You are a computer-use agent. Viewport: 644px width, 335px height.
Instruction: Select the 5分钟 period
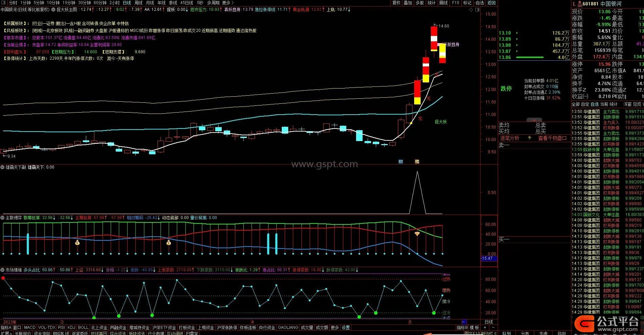point(39,3)
